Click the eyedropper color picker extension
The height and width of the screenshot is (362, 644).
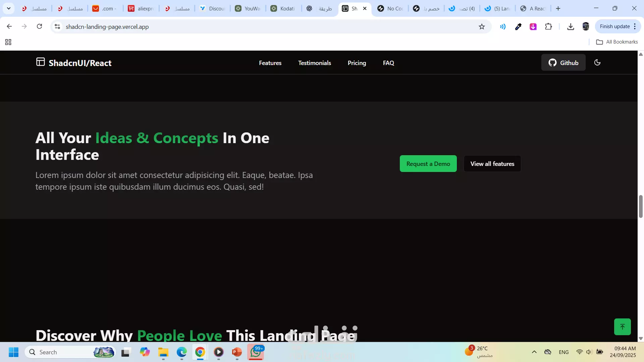click(518, 26)
